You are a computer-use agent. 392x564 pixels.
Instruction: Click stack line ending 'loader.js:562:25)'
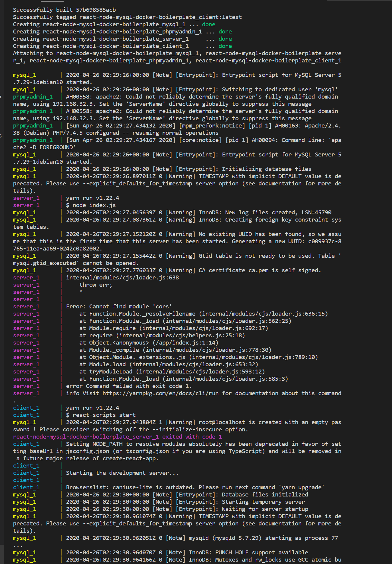point(185,321)
